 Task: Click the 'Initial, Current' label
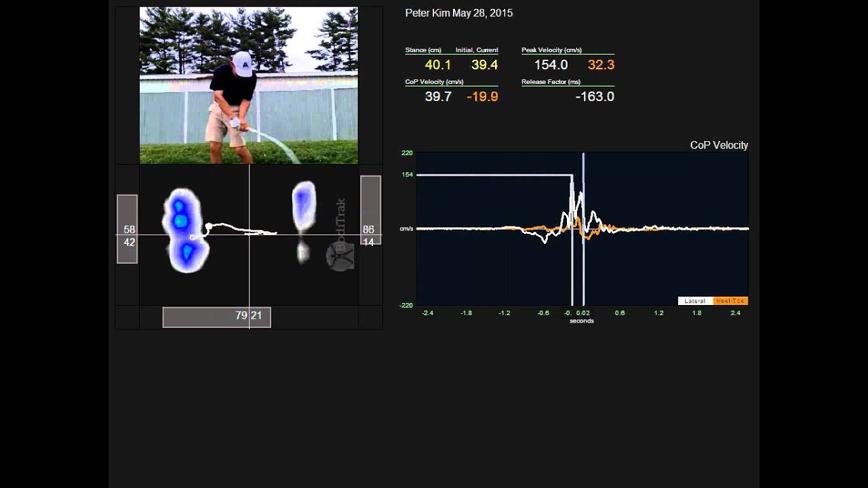[x=477, y=50]
